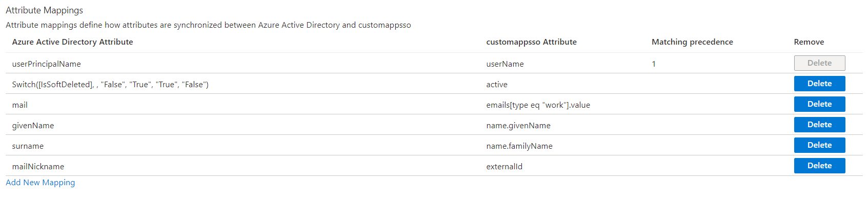Select the mail source attribute
Viewport: 868px width, 198px height.
(x=20, y=105)
